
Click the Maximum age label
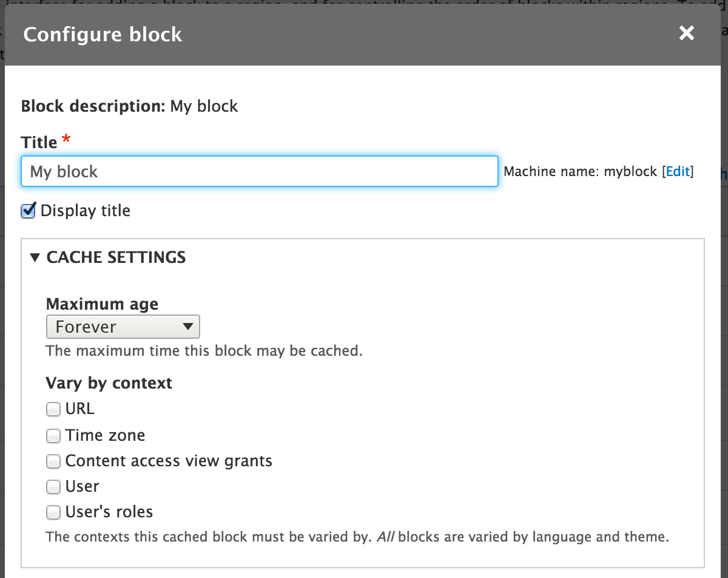pos(102,304)
